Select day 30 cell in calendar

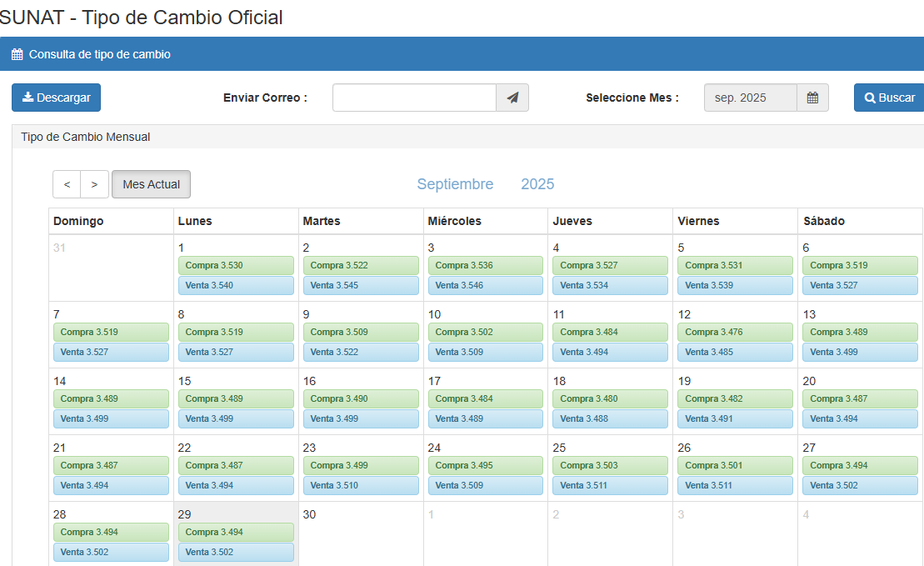361,533
